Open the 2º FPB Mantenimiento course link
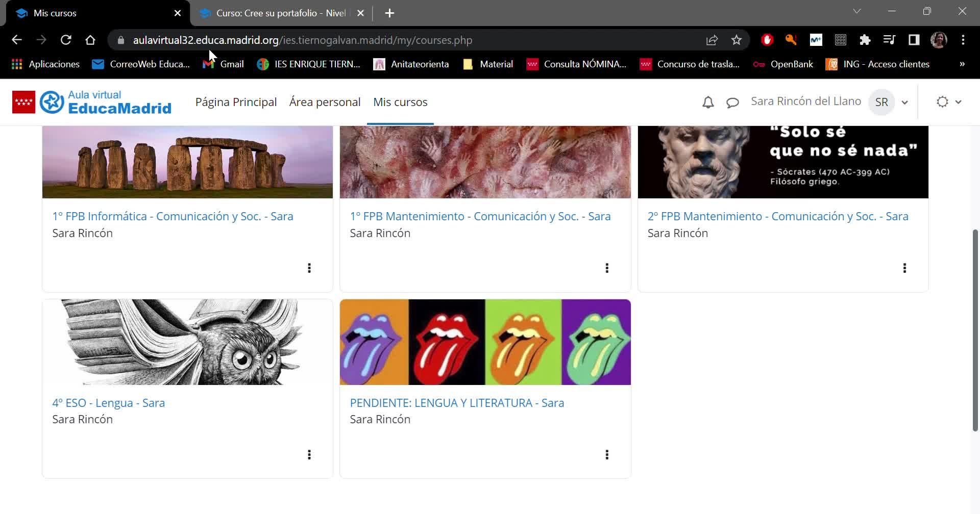This screenshot has height=514, width=980. pyautogui.click(x=777, y=216)
